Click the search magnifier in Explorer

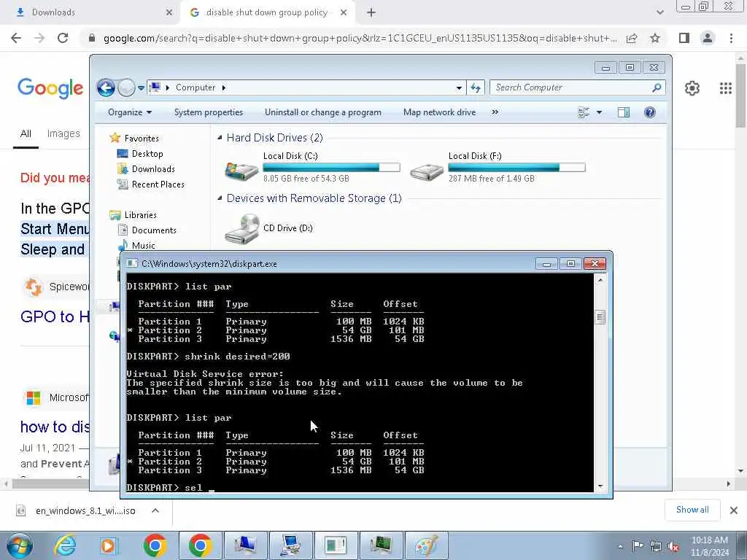657,87
